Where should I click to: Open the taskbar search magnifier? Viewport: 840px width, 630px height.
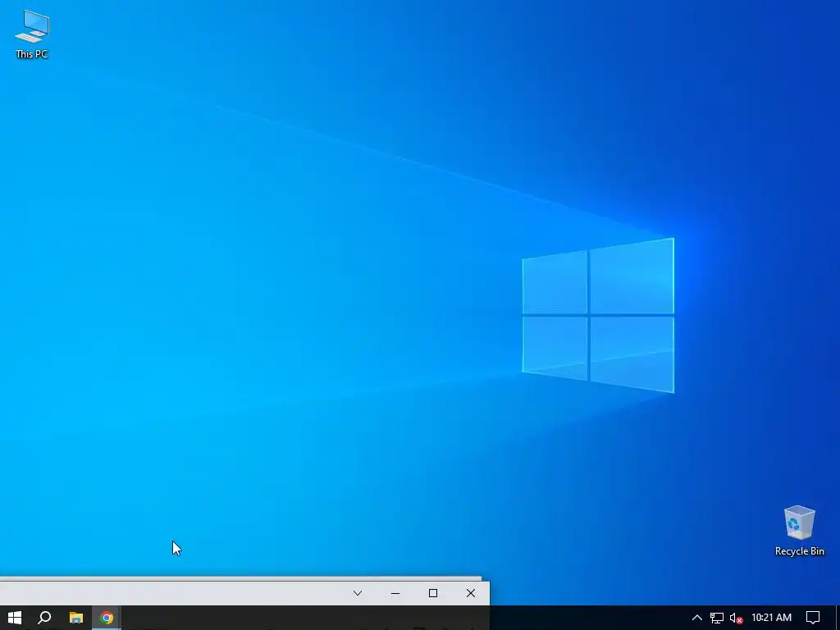[44, 618]
